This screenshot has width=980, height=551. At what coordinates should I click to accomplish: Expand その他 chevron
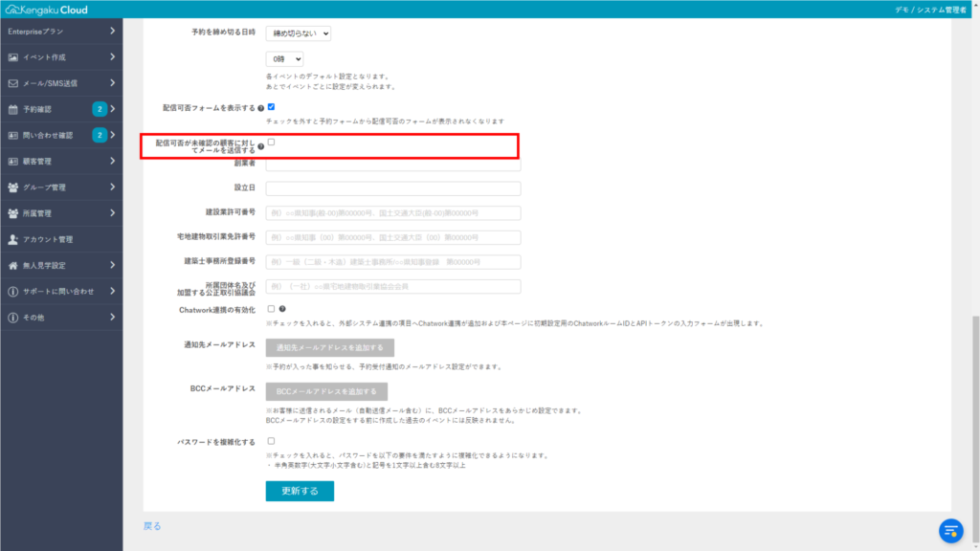point(113,318)
